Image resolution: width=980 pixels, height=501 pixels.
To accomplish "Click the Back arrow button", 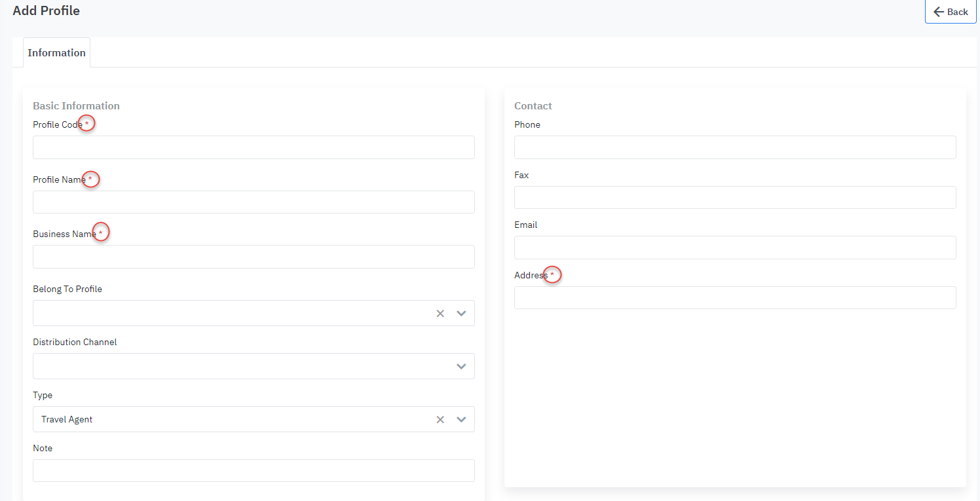I will (950, 12).
